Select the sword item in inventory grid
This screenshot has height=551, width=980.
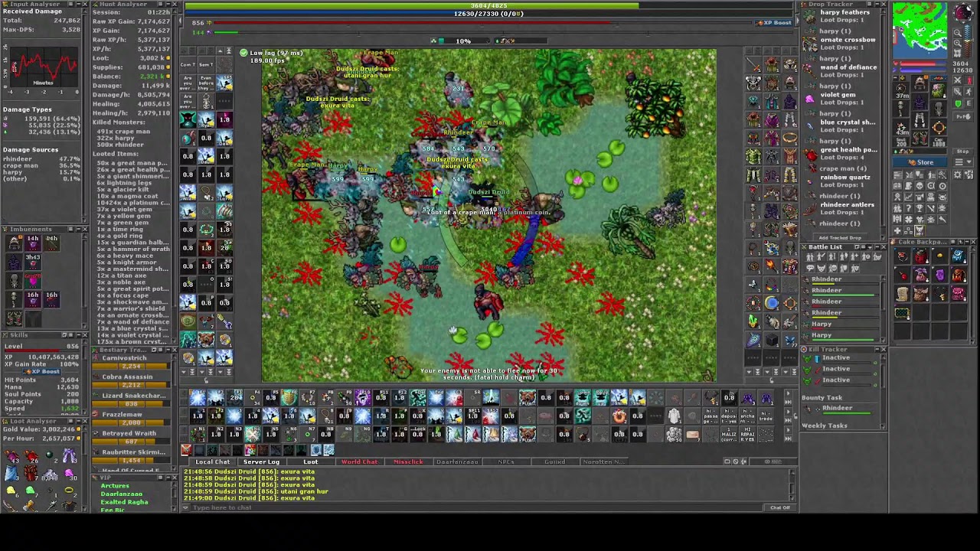tap(753, 66)
